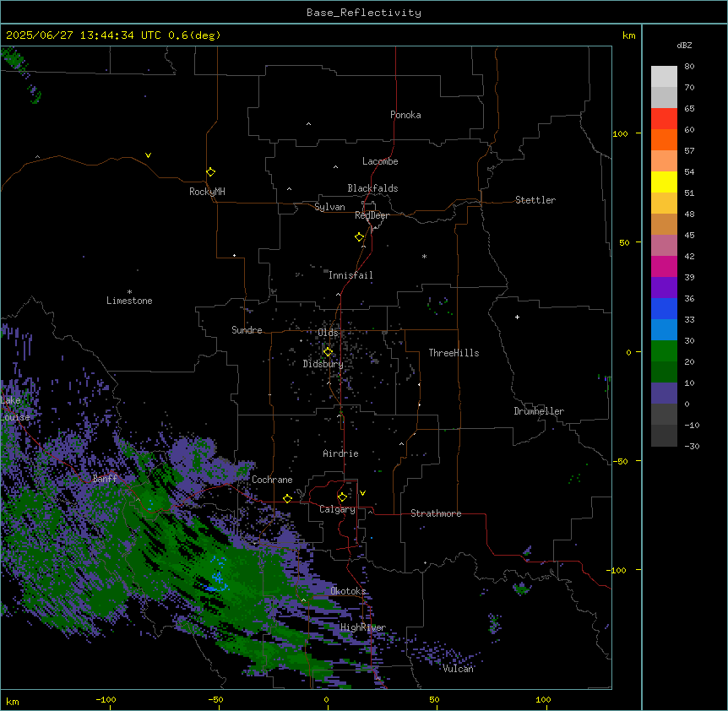Click the Olds town label
This screenshot has height=711, width=728.
tap(328, 333)
